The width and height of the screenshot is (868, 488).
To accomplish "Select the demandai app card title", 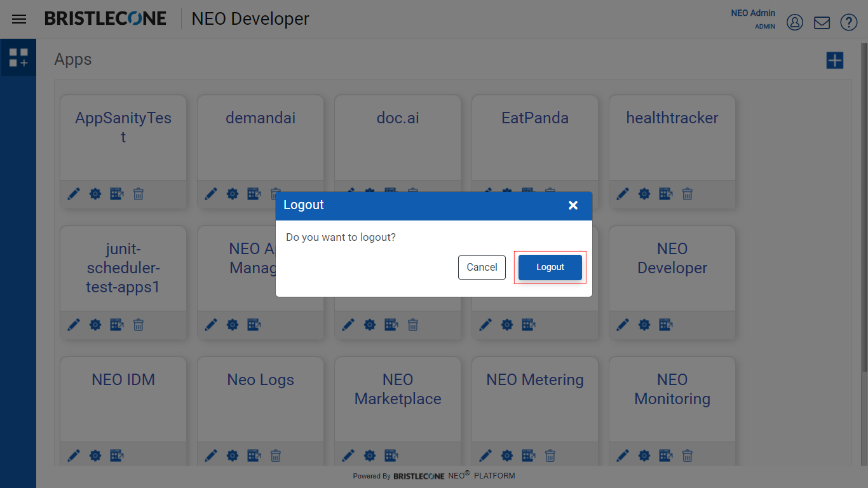I will (x=261, y=118).
